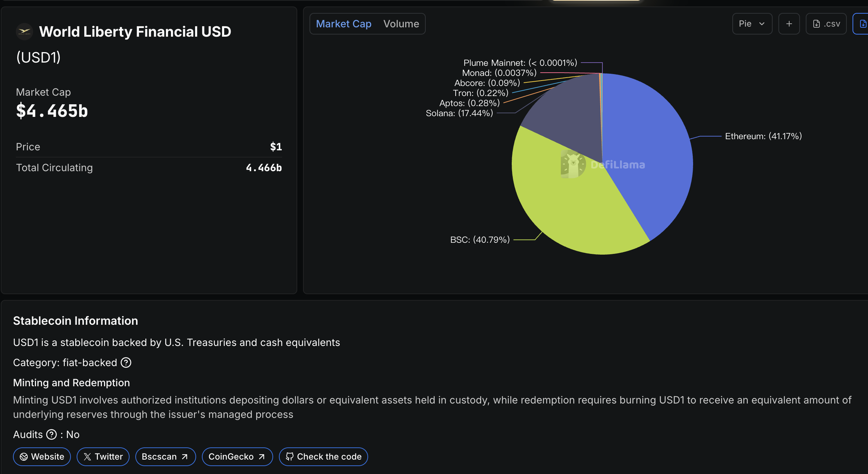Image resolution: width=868 pixels, height=474 pixels.
Task: Select the X icon beside Twitter
Action: [x=87, y=456]
